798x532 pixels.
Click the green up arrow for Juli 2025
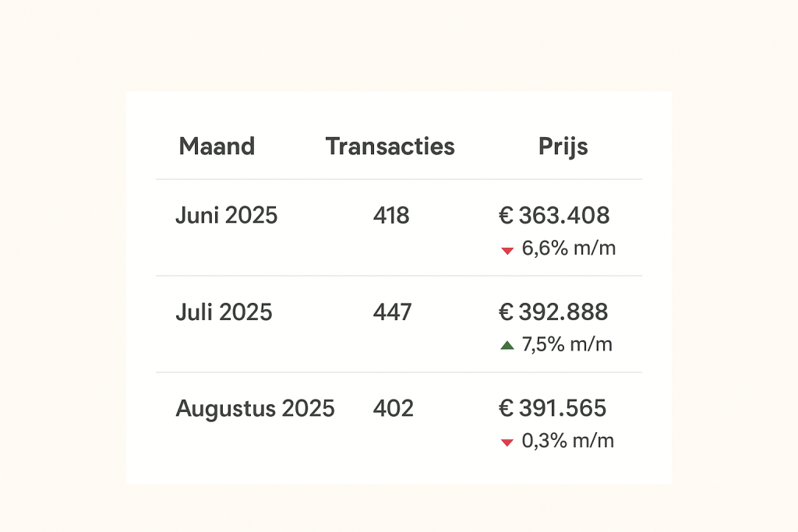click(x=507, y=345)
